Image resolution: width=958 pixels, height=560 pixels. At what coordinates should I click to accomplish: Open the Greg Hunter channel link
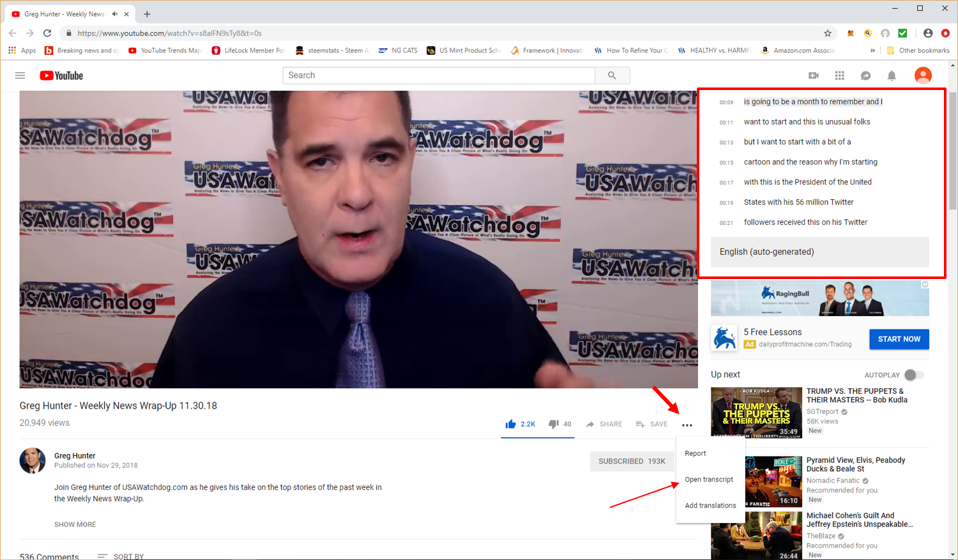tap(75, 456)
